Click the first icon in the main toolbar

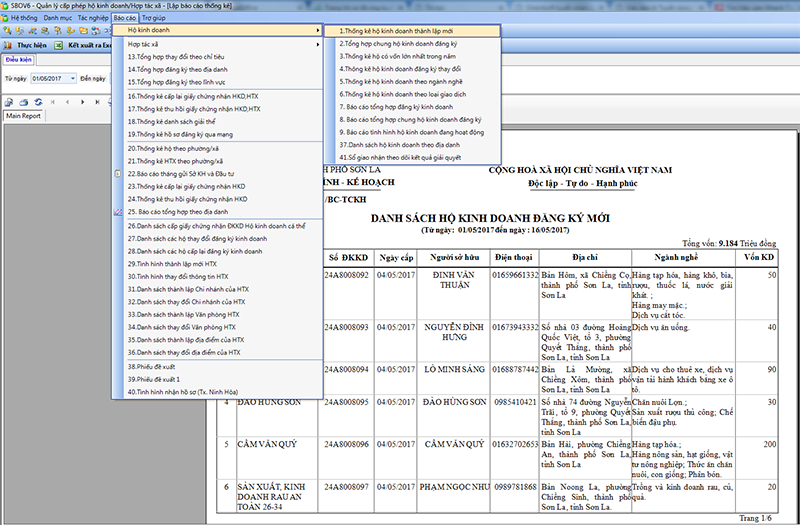(x=8, y=31)
